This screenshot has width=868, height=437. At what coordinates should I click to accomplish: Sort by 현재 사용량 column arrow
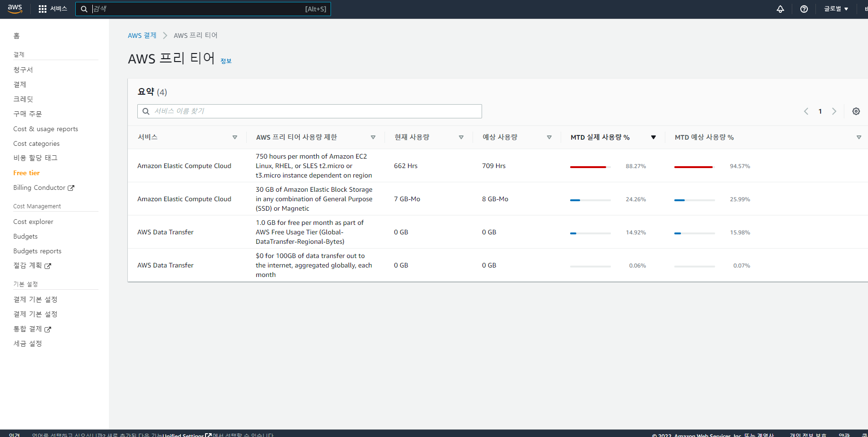click(x=461, y=137)
